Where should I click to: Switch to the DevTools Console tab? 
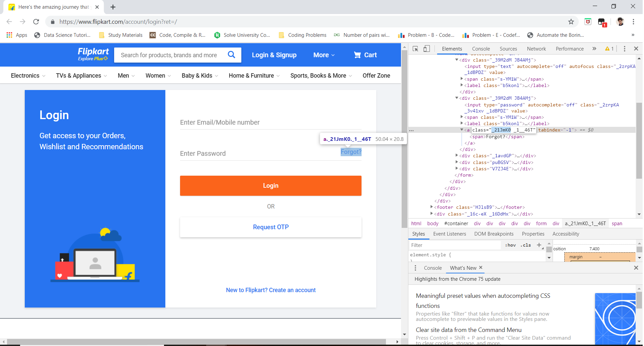[481, 49]
